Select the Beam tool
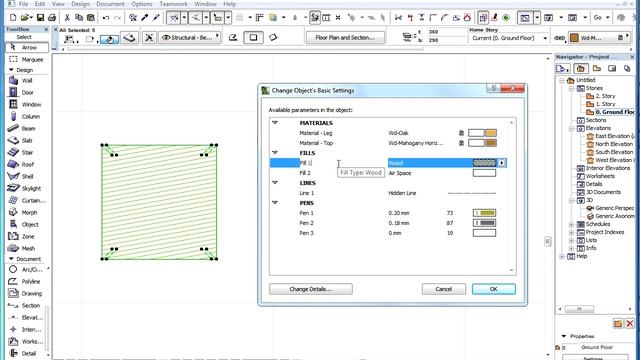 tap(27, 129)
